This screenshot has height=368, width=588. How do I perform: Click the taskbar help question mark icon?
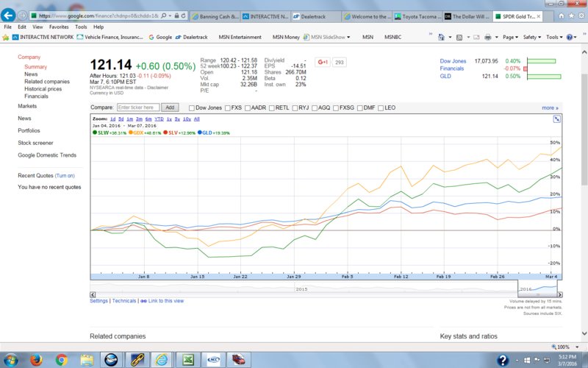click(503, 360)
